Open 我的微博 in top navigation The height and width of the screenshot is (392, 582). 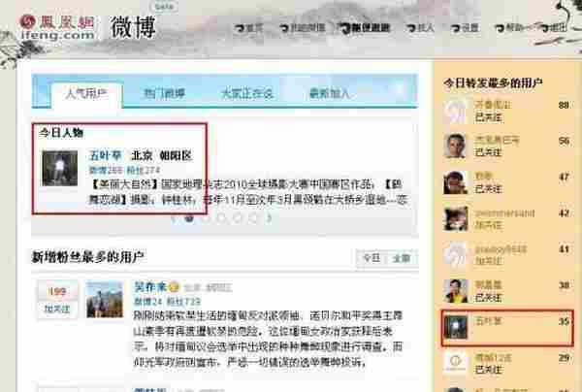(303, 28)
